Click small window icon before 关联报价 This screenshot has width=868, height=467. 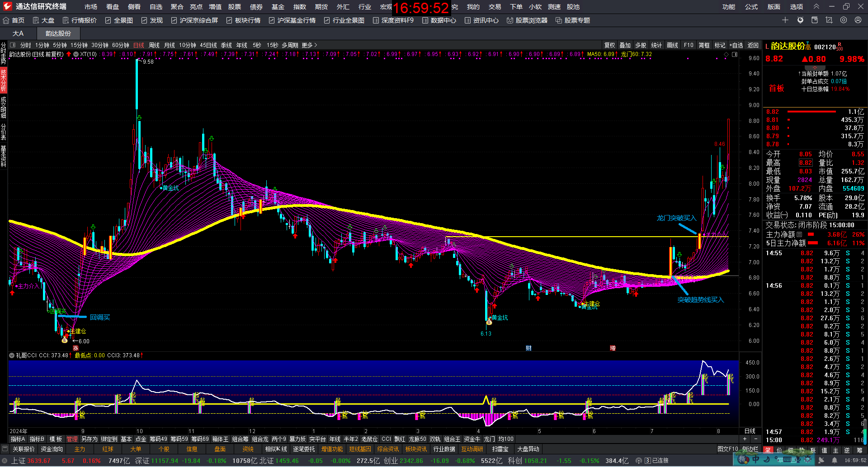(x=5, y=449)
